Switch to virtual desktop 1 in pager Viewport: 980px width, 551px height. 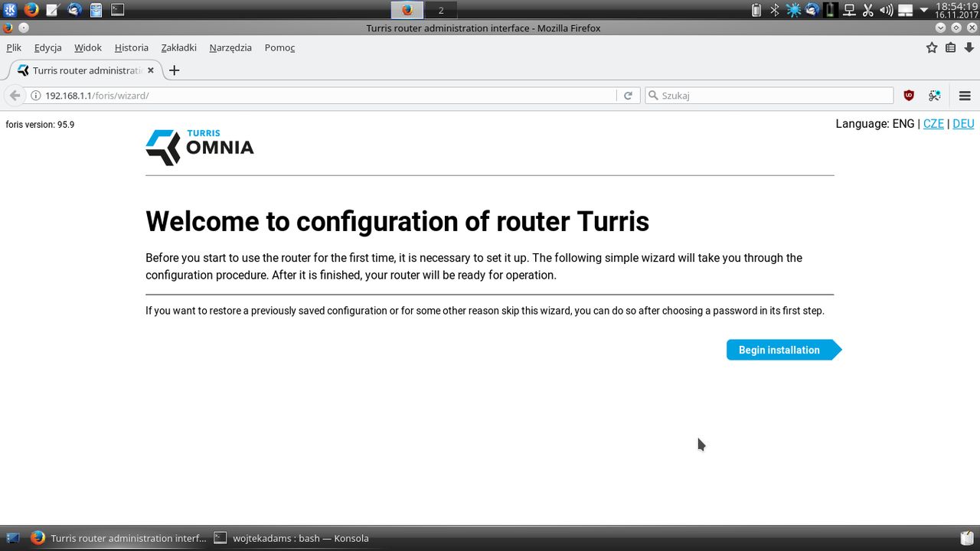(407, 10)
